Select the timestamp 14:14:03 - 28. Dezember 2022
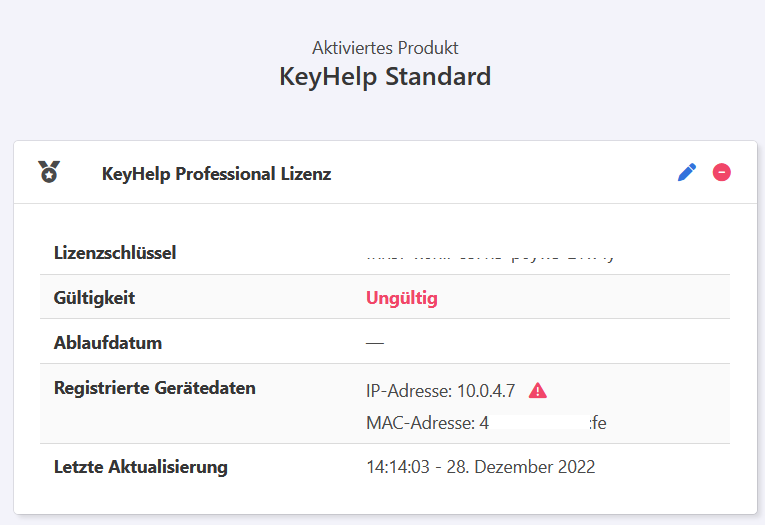This screenshot has height=525, width=765. click(x=481, y=467)
